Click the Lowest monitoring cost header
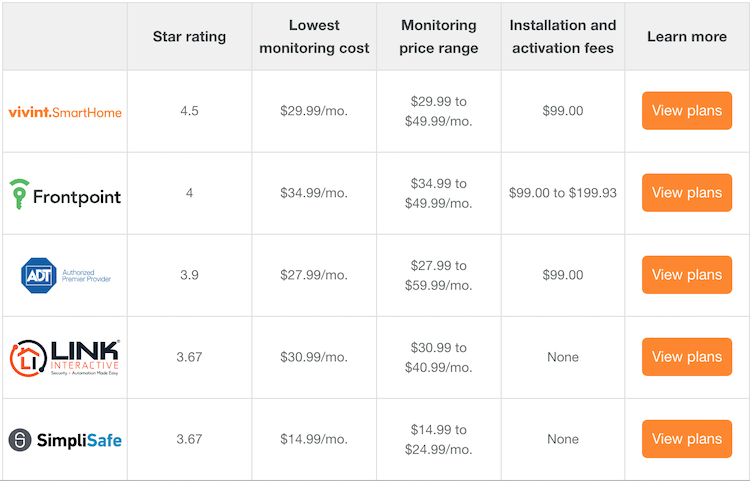 click(x=314, y=37)
